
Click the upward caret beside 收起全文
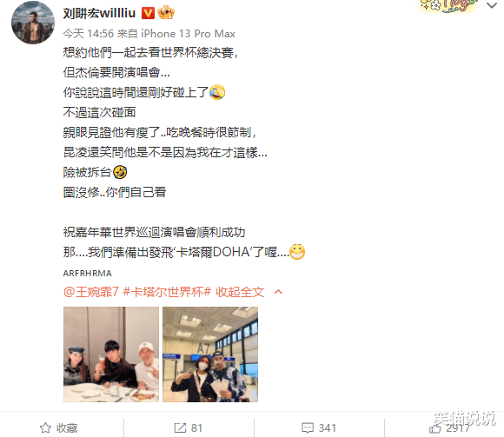(x=278, y=292)
